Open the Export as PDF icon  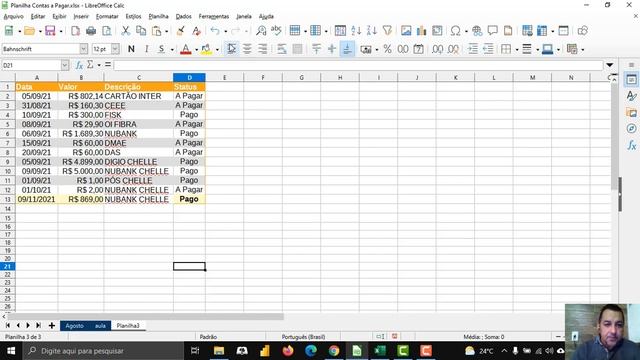pos(76,31)
